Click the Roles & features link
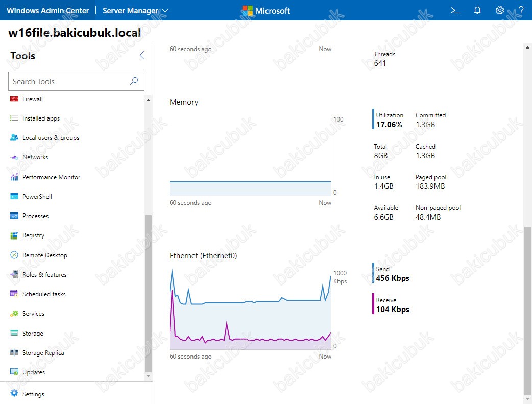Image resolution: width=532 pixels, height=404 pixels. point(44,275)
